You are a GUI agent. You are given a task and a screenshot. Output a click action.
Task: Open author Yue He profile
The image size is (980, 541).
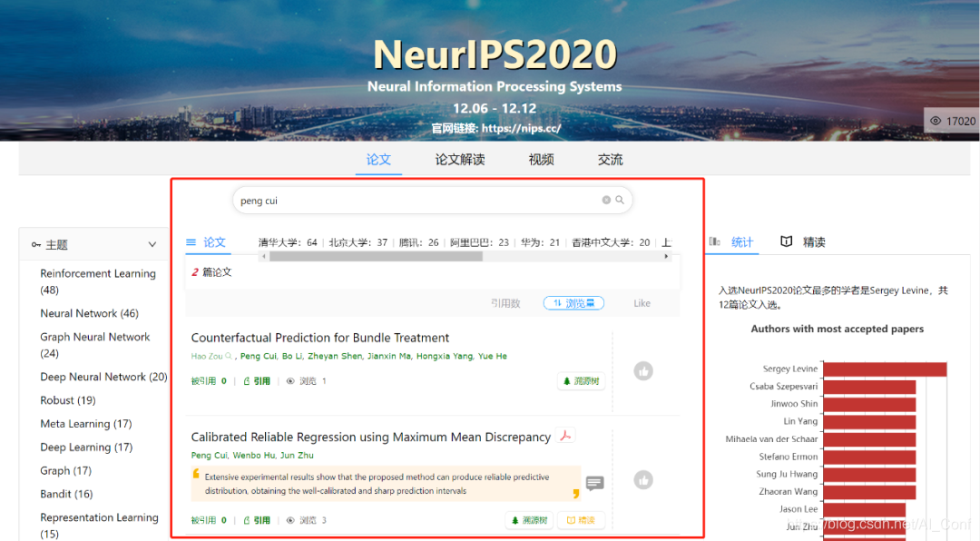pos(493,356)
